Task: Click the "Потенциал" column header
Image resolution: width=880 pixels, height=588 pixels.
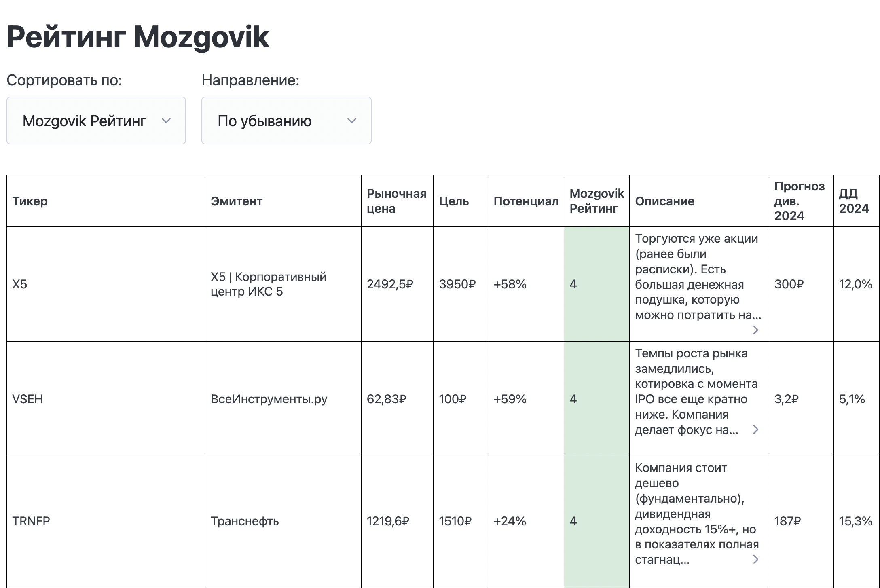Action: (x=525, y=201)
